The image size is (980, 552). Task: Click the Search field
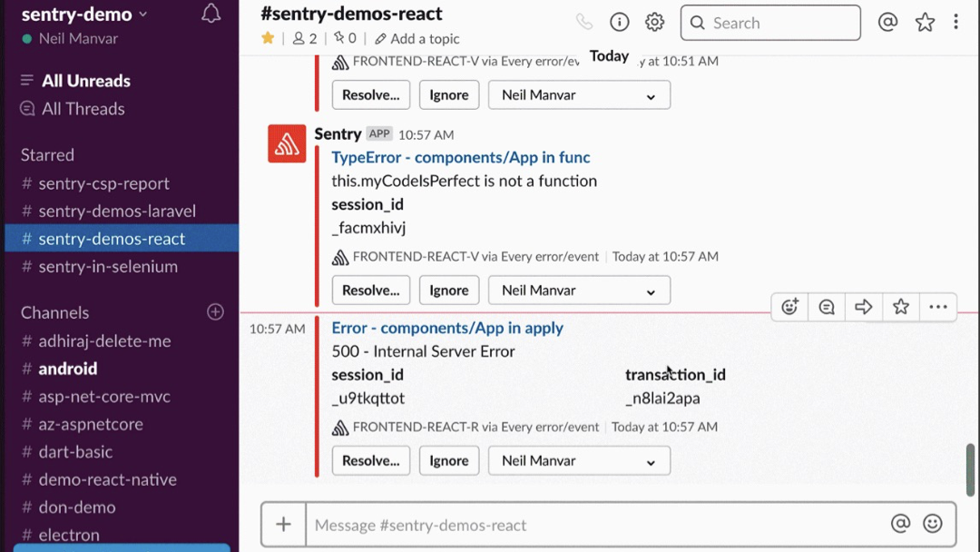tap(770, 23)
